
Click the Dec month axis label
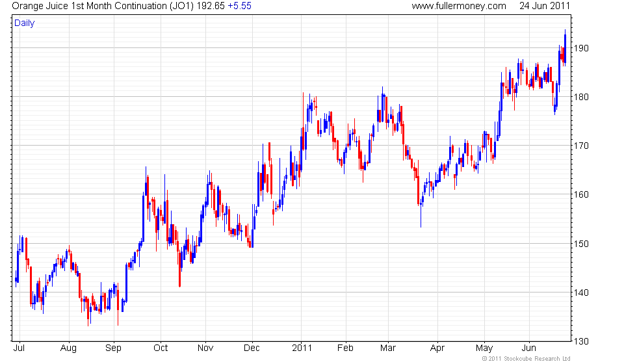[252, 348]
